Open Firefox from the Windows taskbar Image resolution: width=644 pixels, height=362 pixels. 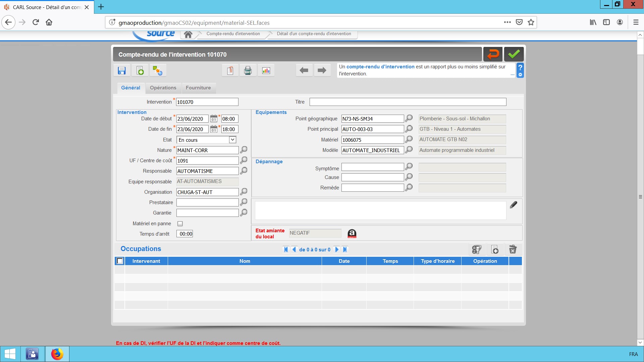coord(57,354)
